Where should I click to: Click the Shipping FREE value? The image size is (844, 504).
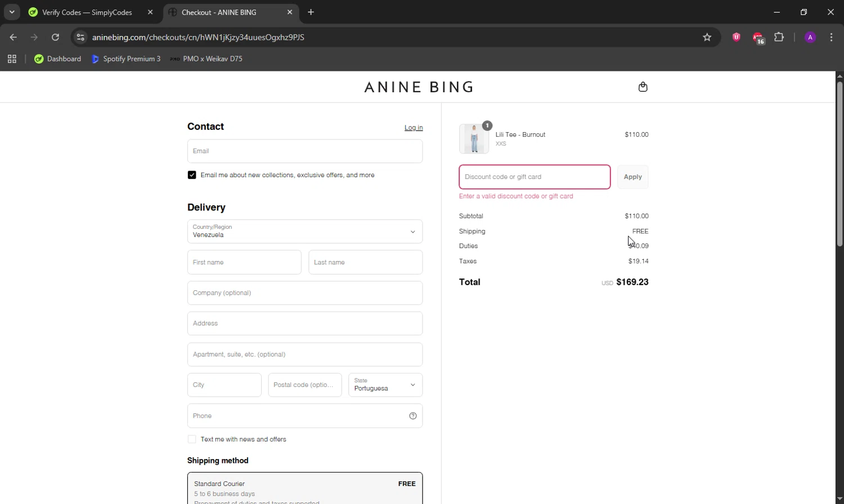tap(640, 231)
